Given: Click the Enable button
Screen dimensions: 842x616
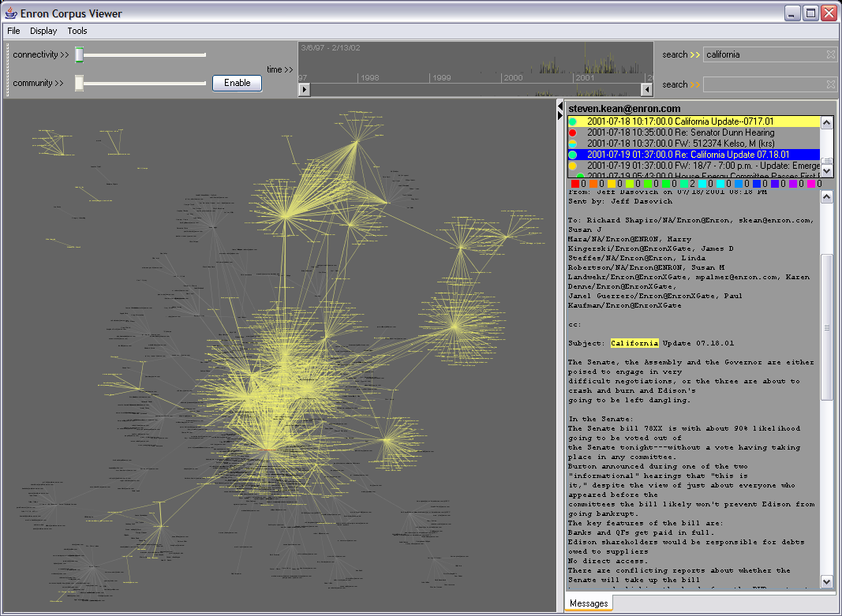Looking at the screenshot, I should 238,83.
